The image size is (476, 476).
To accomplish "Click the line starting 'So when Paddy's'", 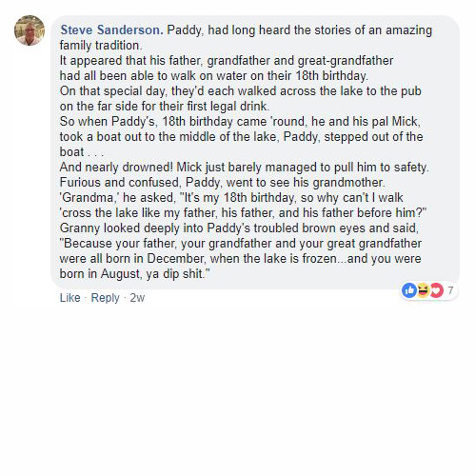I will point(240,122).
